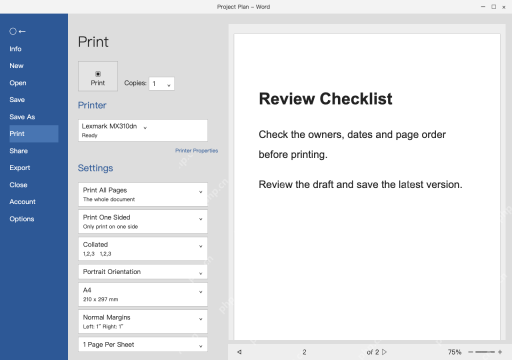Select the Print sidebar item

[x=34, y=134]
